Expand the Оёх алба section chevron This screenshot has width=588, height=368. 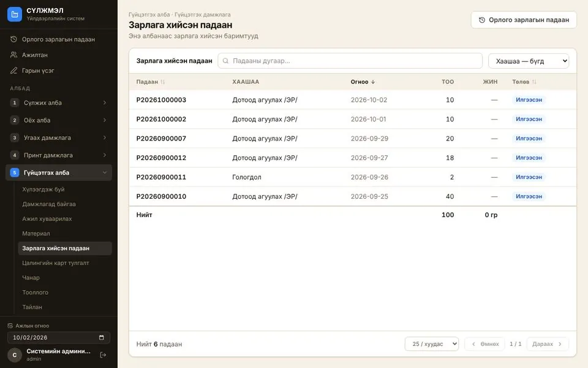pos(105,120)
